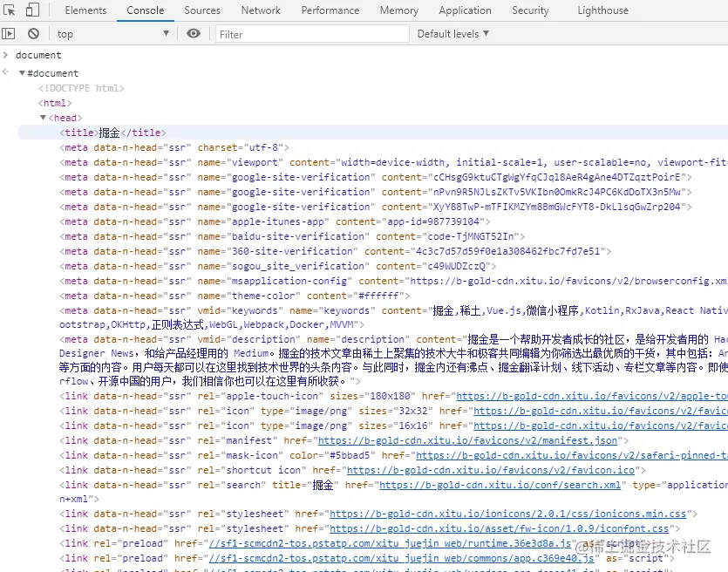Follow the favicon.ico shortcut icon link

[x=491, y=470]
